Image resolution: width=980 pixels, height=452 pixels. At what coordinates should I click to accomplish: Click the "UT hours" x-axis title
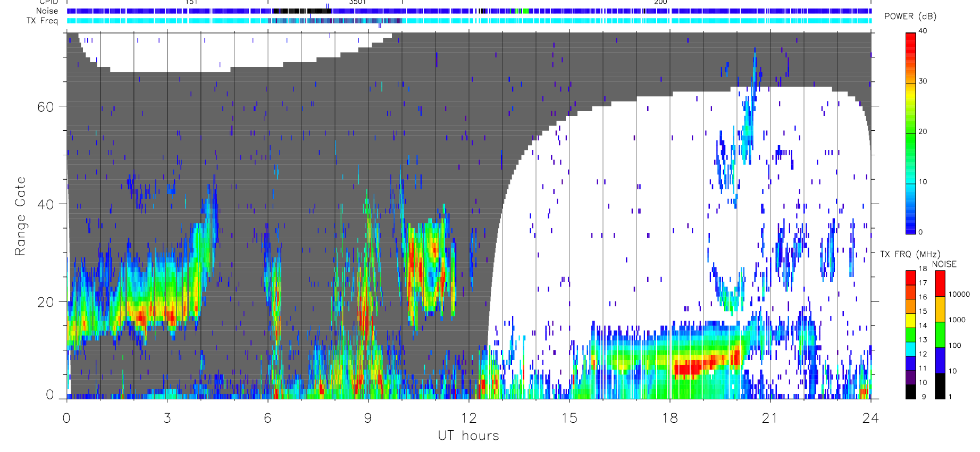(468, 436)
